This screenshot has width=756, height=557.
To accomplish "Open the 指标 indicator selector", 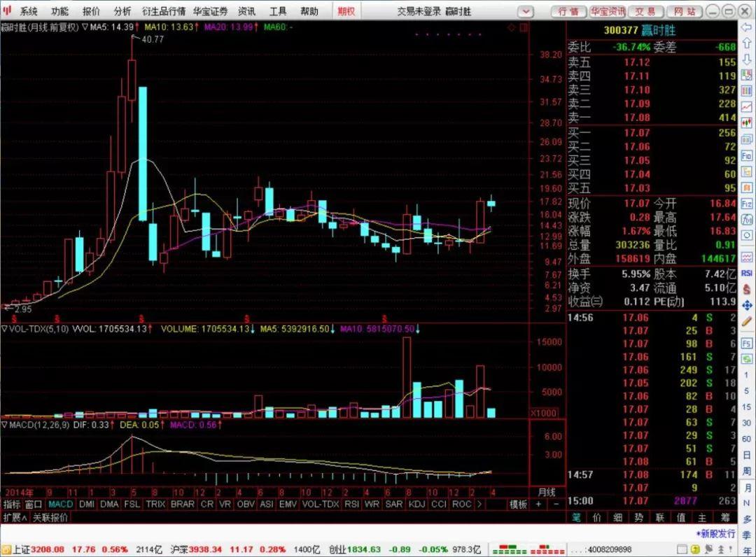I will pyautogui.click(x=12, y=505).
